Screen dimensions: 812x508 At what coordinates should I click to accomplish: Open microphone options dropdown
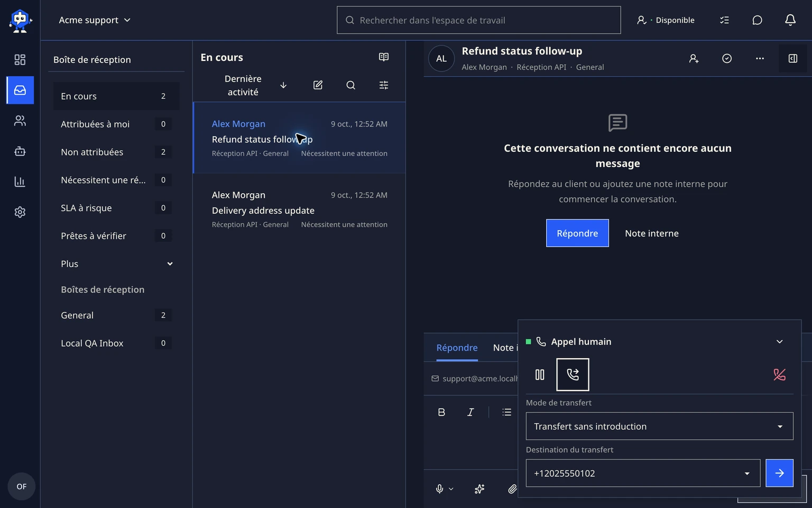(451, 489)
